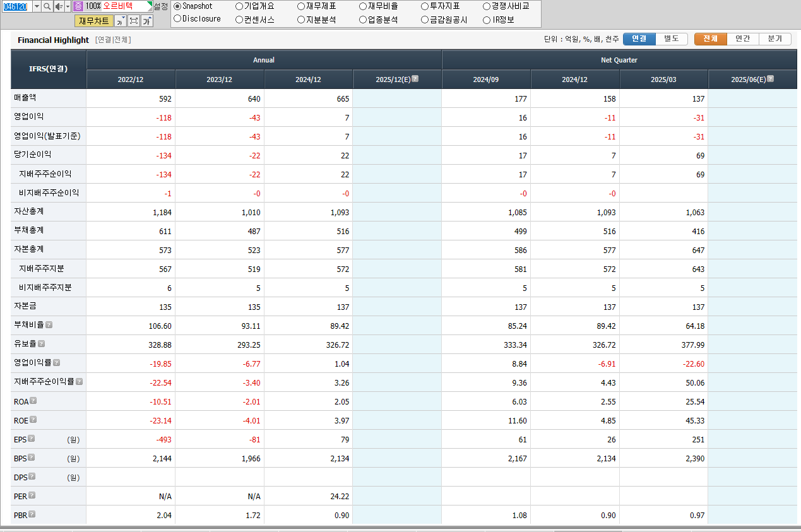Viewport: 801px width, 532px height.
Task: Click the fit-to-screen frame icon
Action: coord(134,21)
